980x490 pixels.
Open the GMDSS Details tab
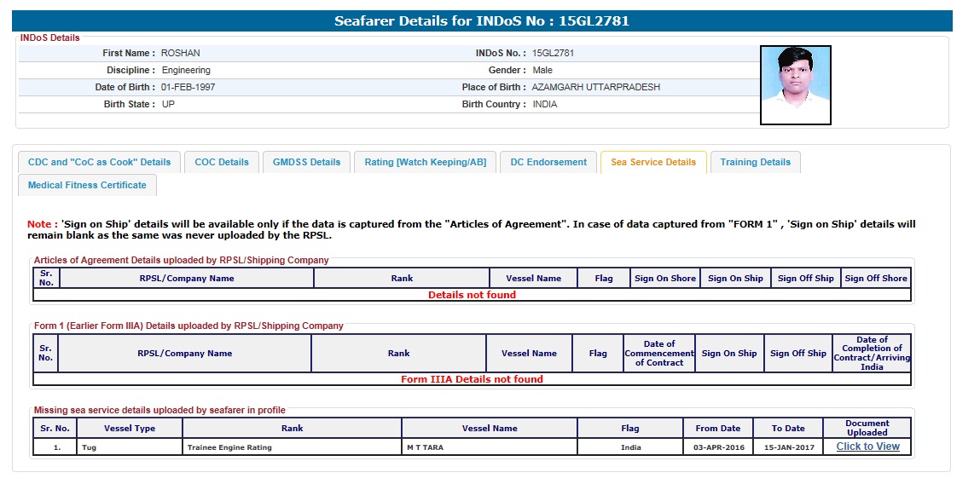coord(306,162)
